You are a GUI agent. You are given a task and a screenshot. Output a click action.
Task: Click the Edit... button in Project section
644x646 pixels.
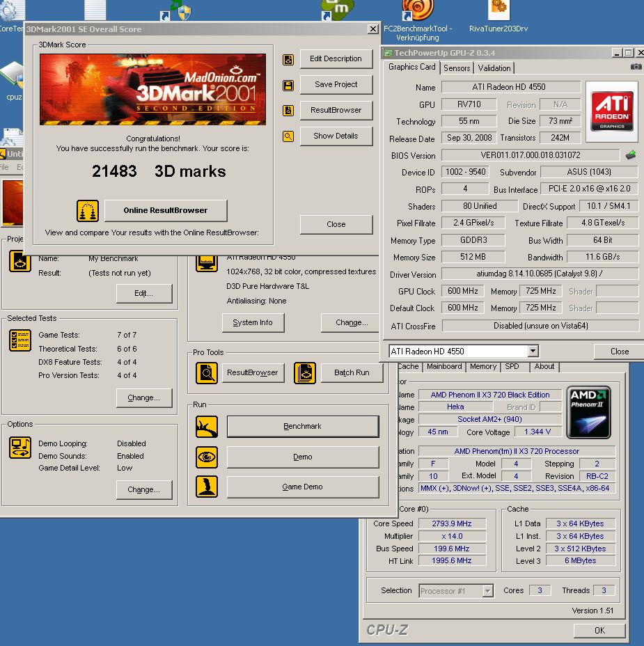click(x=144, y=293)
